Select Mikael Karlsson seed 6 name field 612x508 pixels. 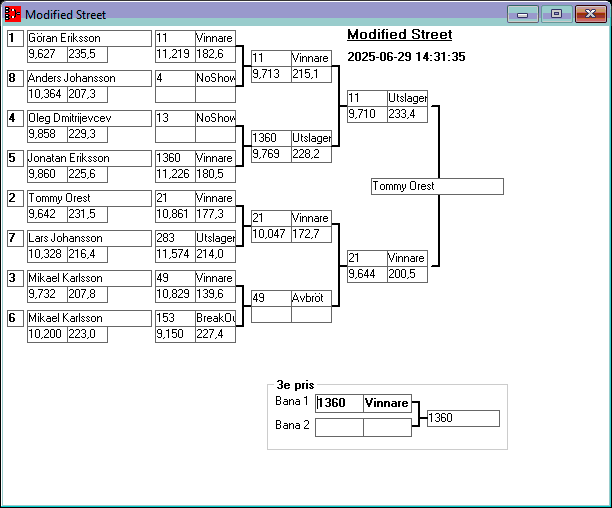pyautogui.click(x=89, y=318)
